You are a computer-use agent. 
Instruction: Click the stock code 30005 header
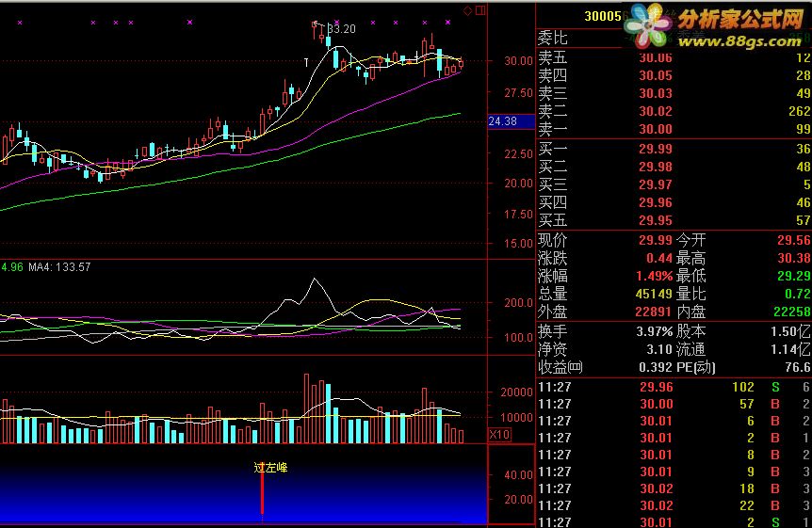point(602,17)
